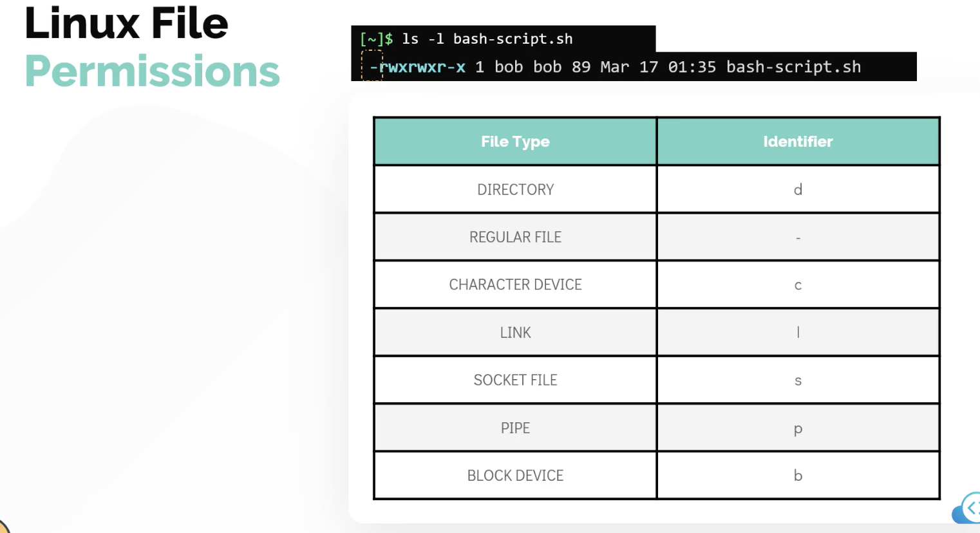
Task: Click the orange circle icon at bottom-left
Action: pos(4,527)
